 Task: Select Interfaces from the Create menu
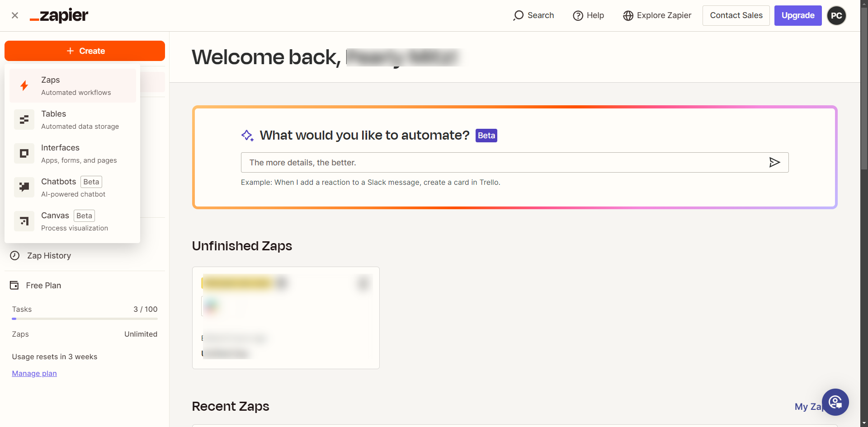tap(79, 154)
